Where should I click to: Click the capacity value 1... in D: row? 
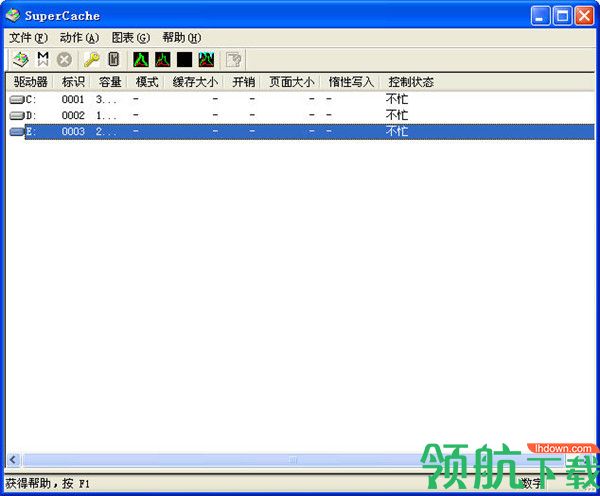(106, 115)
